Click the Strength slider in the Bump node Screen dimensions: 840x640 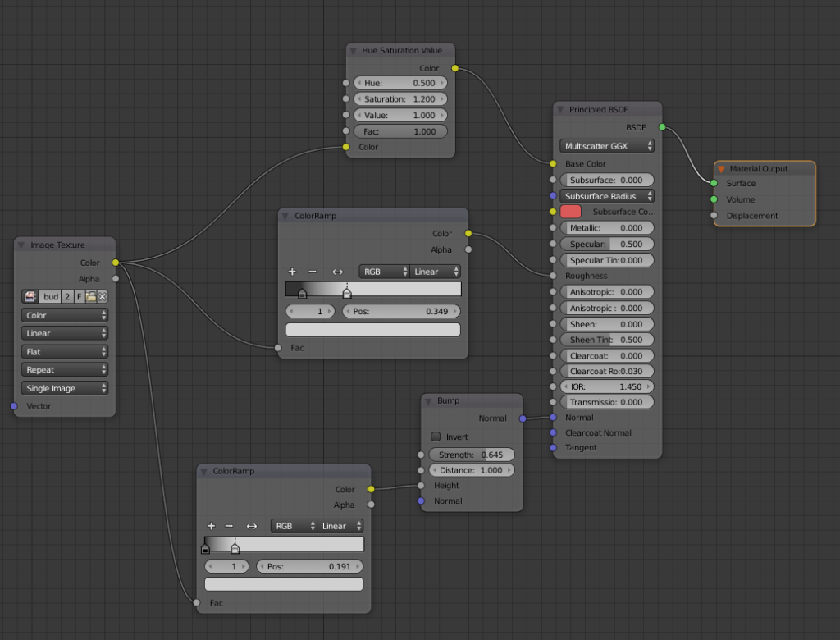(472, 455)
